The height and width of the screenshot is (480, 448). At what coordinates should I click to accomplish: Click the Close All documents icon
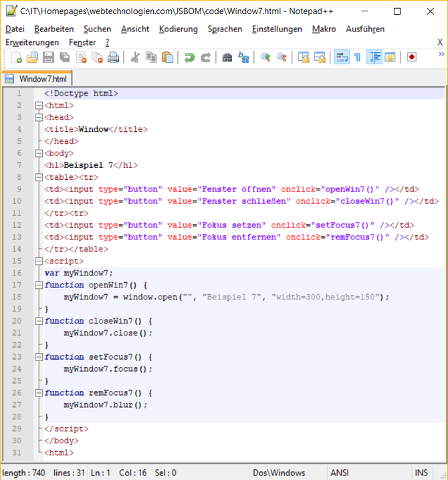(98, 57)
